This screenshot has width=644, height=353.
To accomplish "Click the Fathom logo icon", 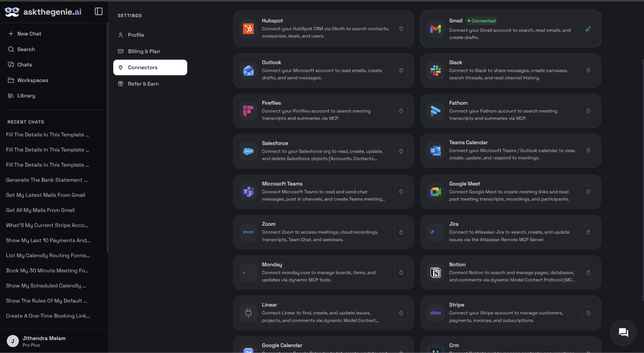I will 436,111.
